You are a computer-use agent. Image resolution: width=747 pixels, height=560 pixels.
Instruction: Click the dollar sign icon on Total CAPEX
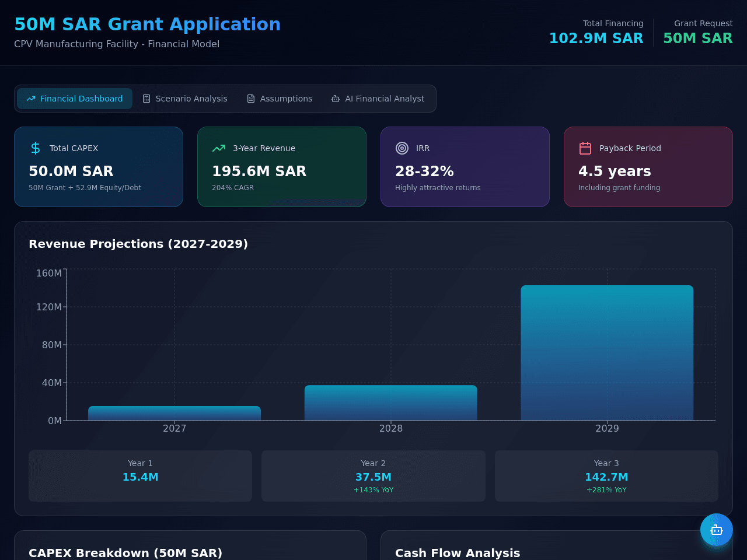point(36,148)
